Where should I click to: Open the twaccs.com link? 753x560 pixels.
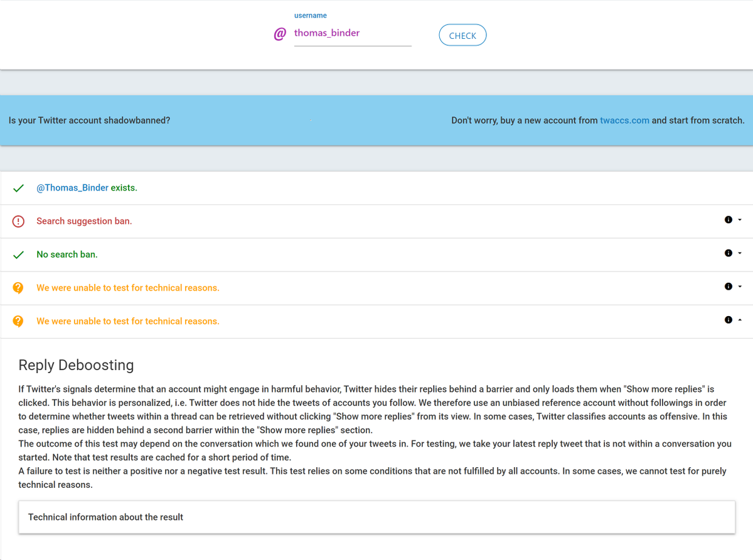(624, 120)
